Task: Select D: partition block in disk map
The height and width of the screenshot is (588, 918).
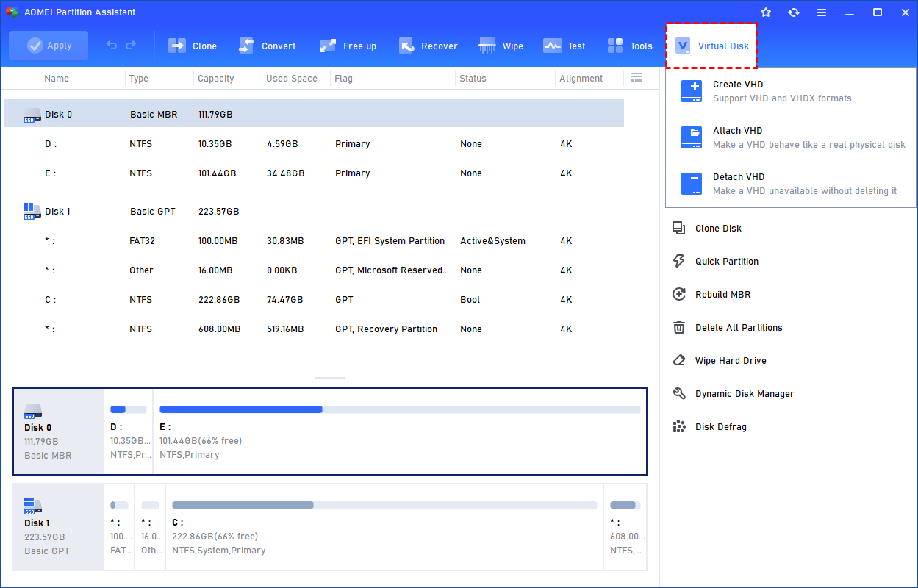Action: pos(129,431)
